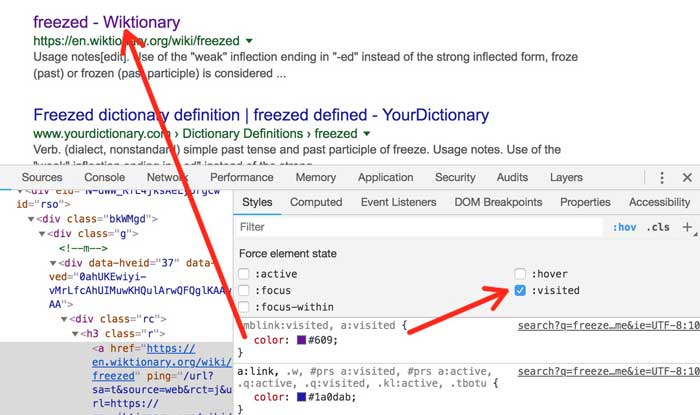Select the id="rso" attribute line

(x=43, y=204)
